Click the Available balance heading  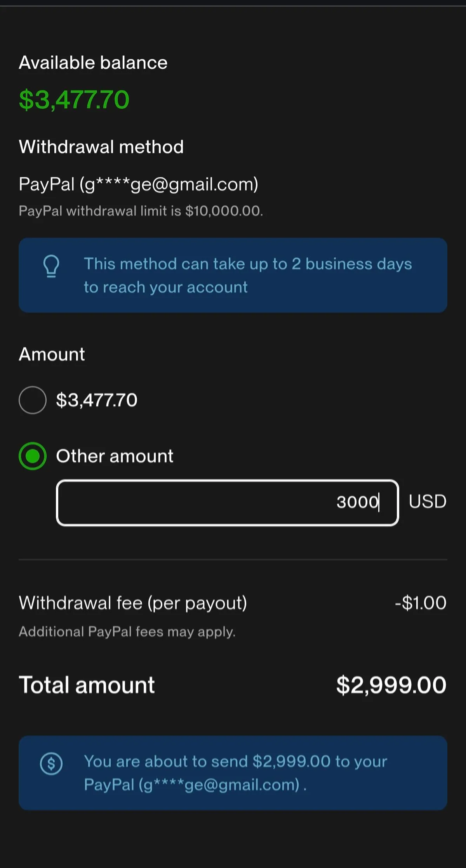tap(93, 62)
